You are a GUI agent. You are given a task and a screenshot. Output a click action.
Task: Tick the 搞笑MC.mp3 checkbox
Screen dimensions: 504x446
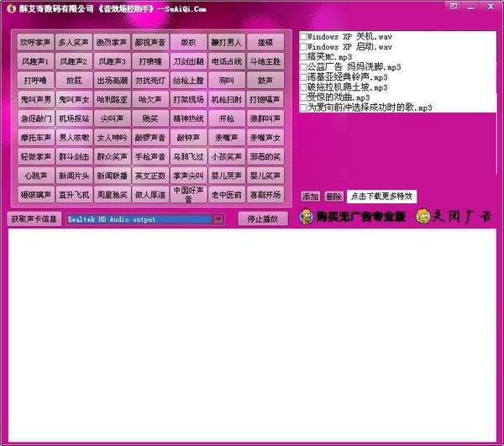tap(303, 57)
